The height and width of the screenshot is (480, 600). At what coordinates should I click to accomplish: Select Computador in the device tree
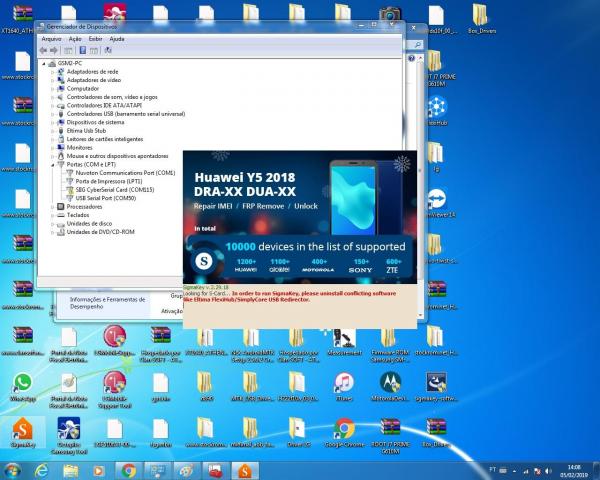(83, 88)
